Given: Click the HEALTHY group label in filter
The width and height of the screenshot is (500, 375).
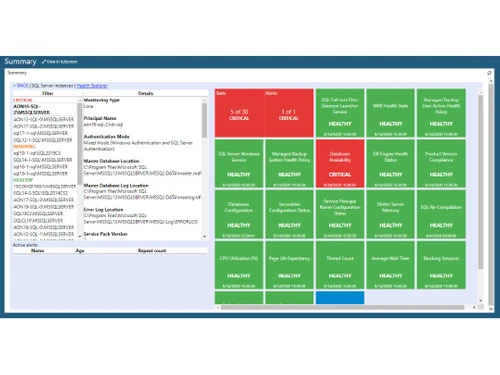Looking at the screenshot, I should click(23, 180).
